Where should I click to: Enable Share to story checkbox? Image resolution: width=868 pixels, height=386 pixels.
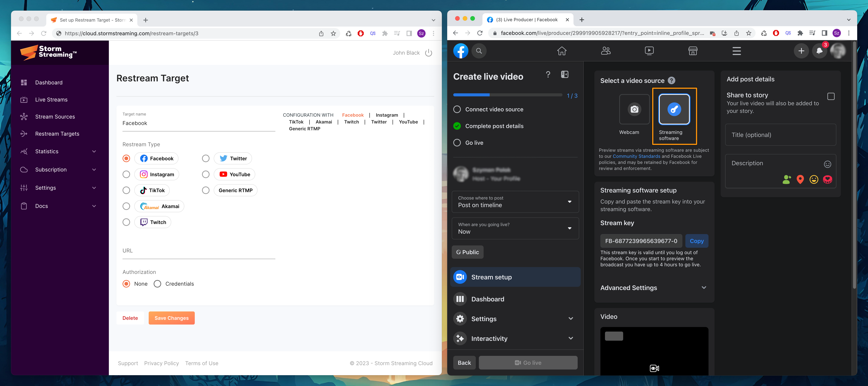pyautogui.click(x=831, y=96)
